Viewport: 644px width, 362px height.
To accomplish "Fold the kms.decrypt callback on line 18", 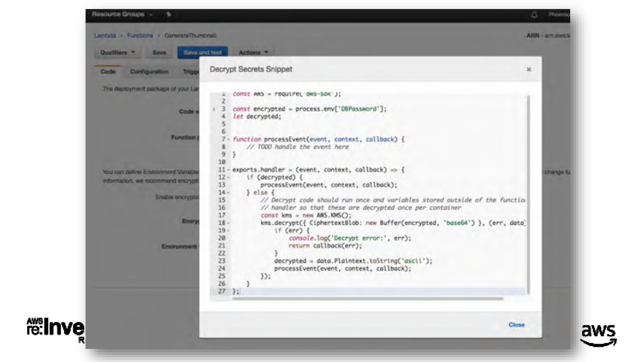I will [228, 223].
